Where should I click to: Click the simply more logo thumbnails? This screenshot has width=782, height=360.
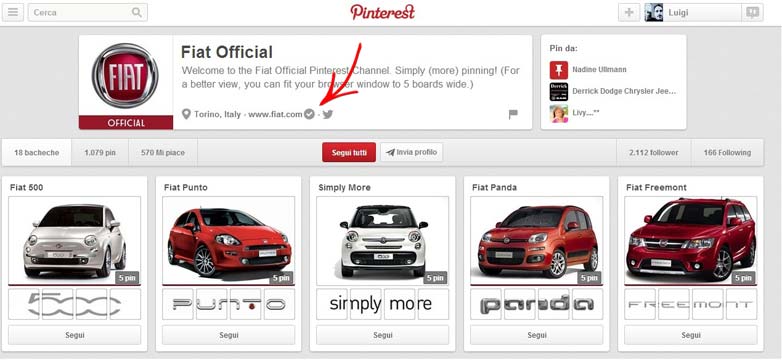383,304
